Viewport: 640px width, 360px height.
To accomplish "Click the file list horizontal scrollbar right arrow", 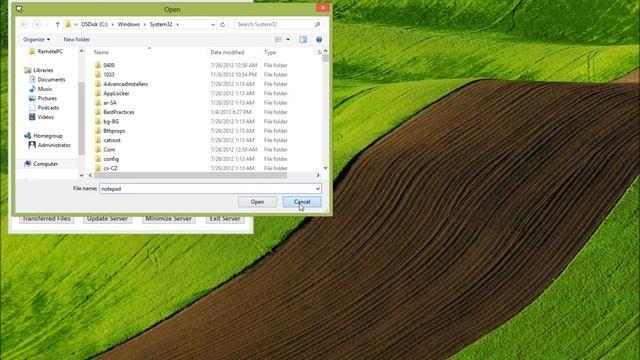I will 318,175.
